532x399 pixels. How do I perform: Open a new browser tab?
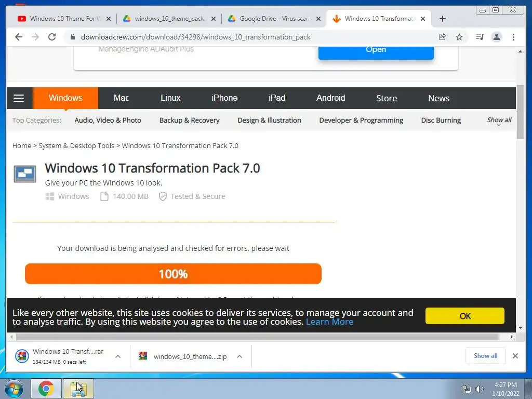click(443, 19)
